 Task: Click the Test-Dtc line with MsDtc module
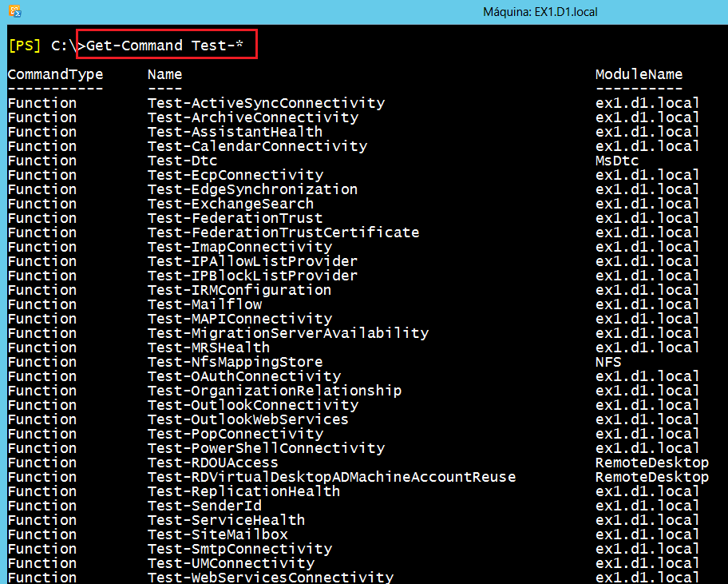(180, 160)
